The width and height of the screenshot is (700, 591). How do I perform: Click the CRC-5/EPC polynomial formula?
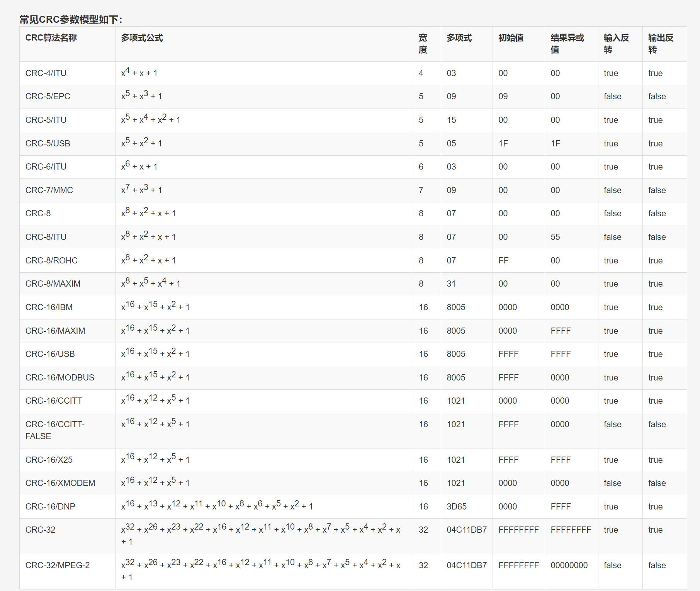click(141, 95)
